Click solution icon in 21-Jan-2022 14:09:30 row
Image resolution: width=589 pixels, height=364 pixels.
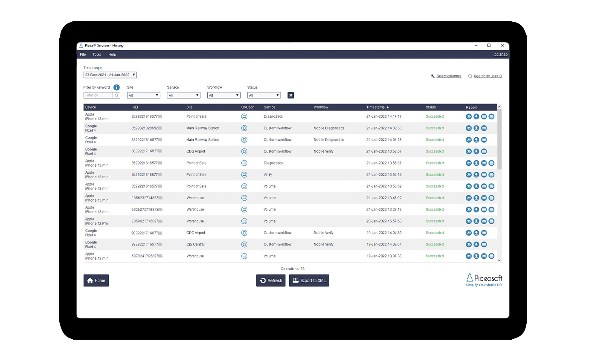(244, 128)
